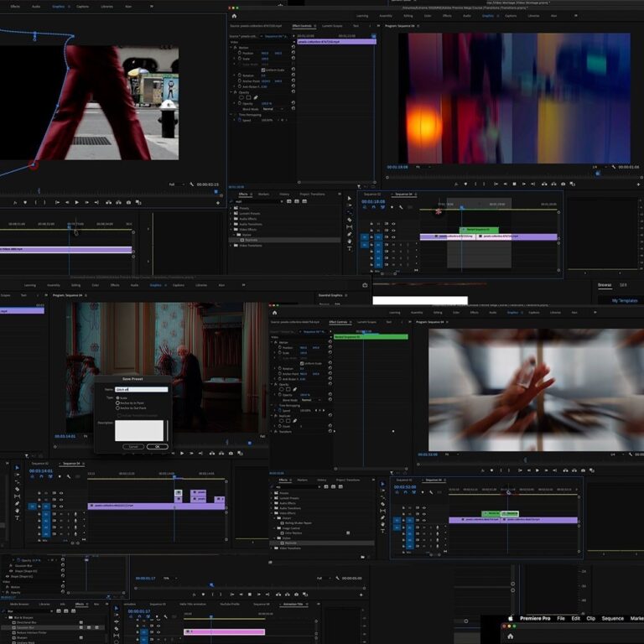Open the Edit menu in macOS menu bar

pos(576,619)
